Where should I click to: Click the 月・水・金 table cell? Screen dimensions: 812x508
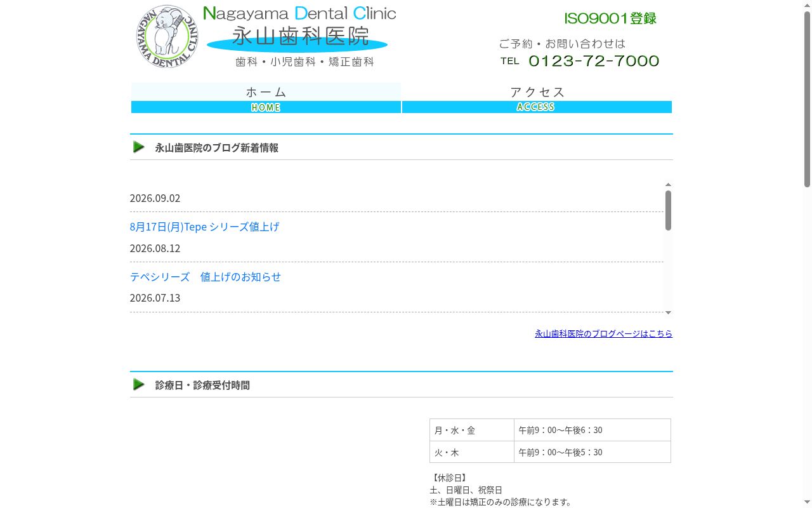click(472, 430)
